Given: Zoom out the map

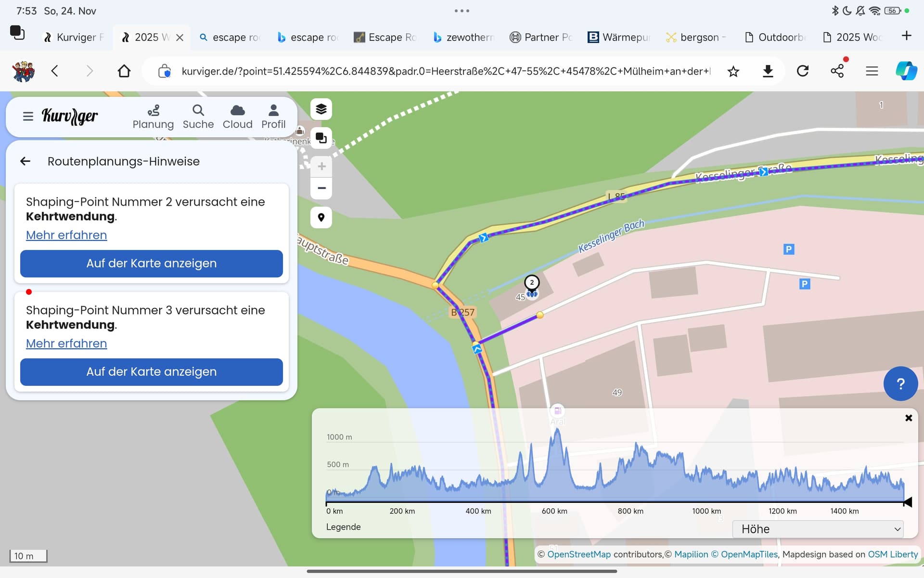Looking at the screenshot, I should (x=321, y=188).
